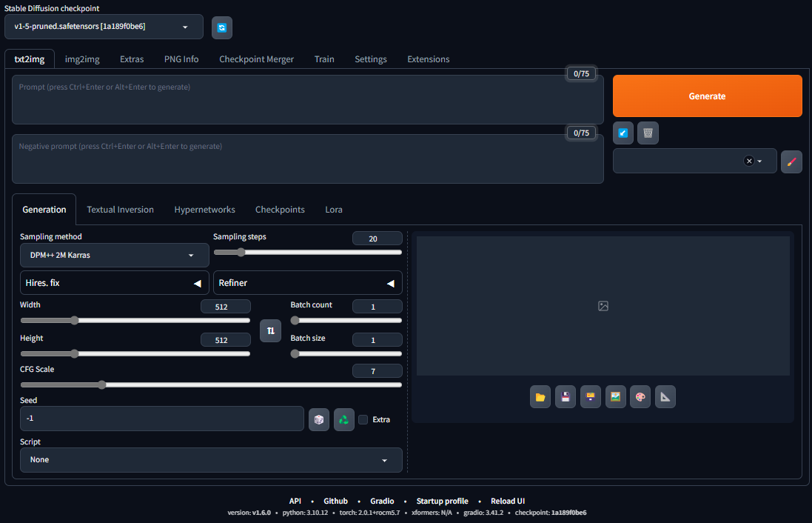Click the CFG Scale value field
The width and height of the screenshot is (812, 523).
coord(377,371)
